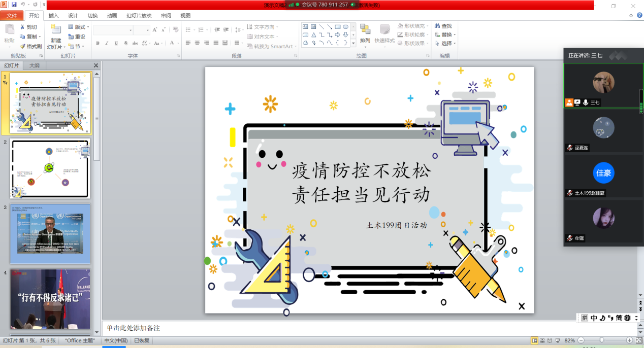Switch to Slide Sorter view in status bar

click(542, 340)
